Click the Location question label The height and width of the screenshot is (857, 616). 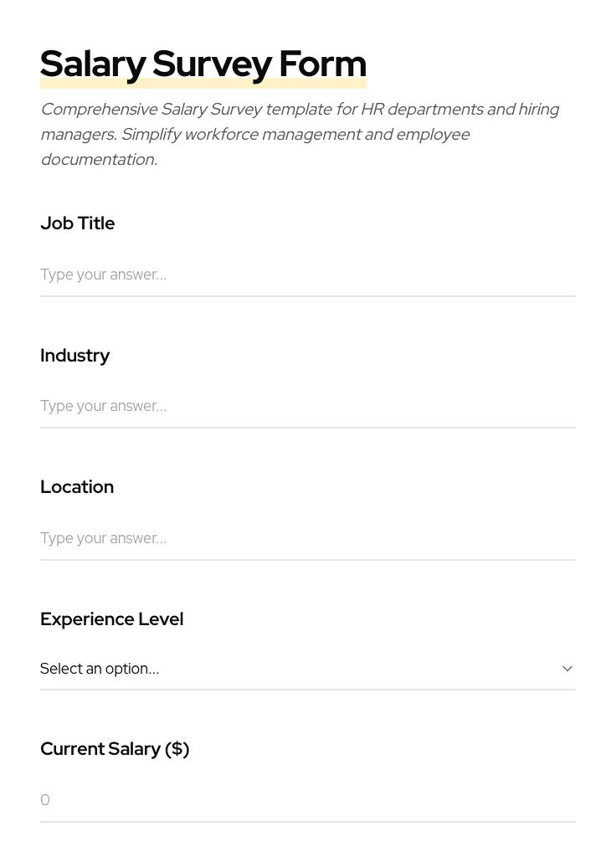77,487
